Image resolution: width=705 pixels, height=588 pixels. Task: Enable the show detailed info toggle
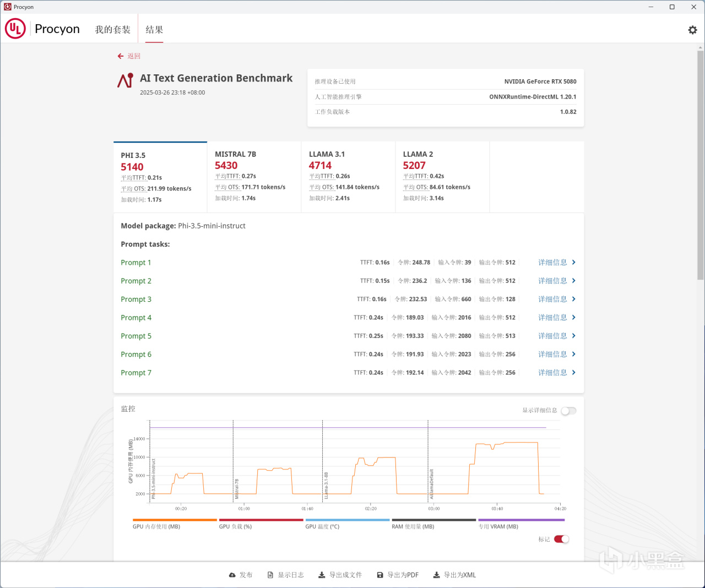click(568, 411)
